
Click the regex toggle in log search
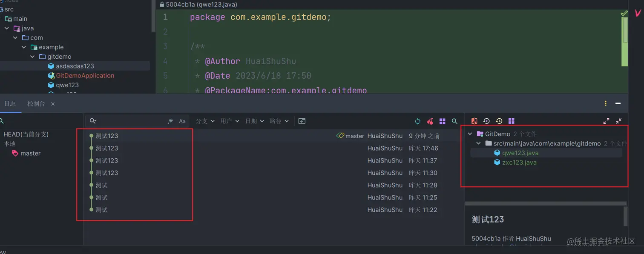click(170, 121)
